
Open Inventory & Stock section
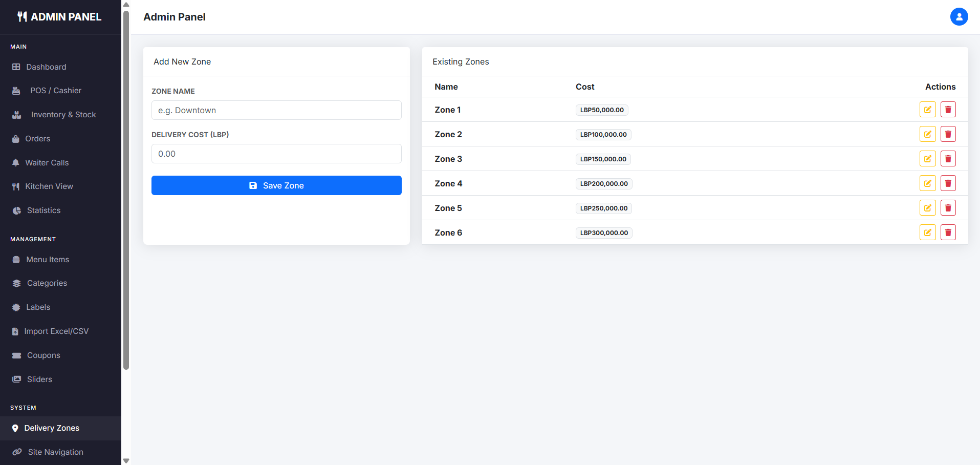pos(63,115)
